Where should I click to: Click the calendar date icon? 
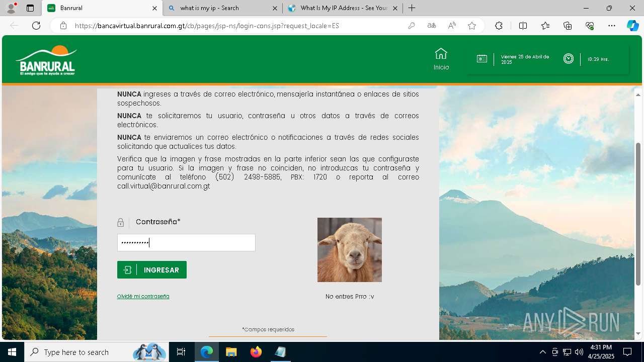(482, 59)
